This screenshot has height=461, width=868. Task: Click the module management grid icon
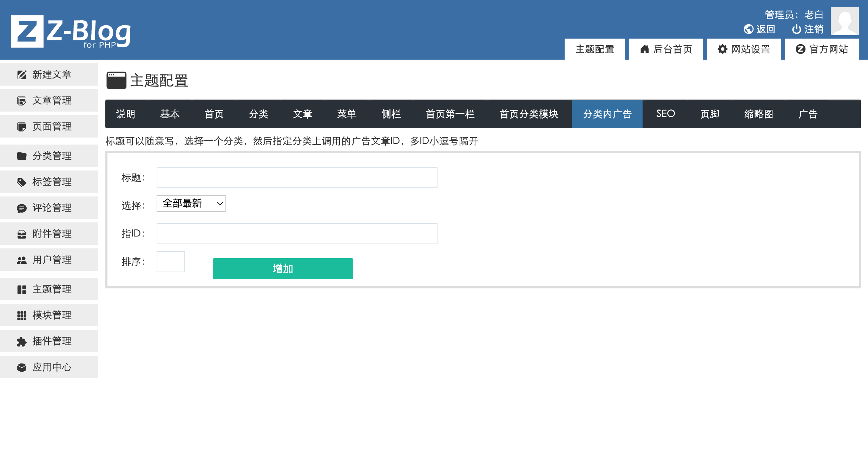(x=22, y=315)
